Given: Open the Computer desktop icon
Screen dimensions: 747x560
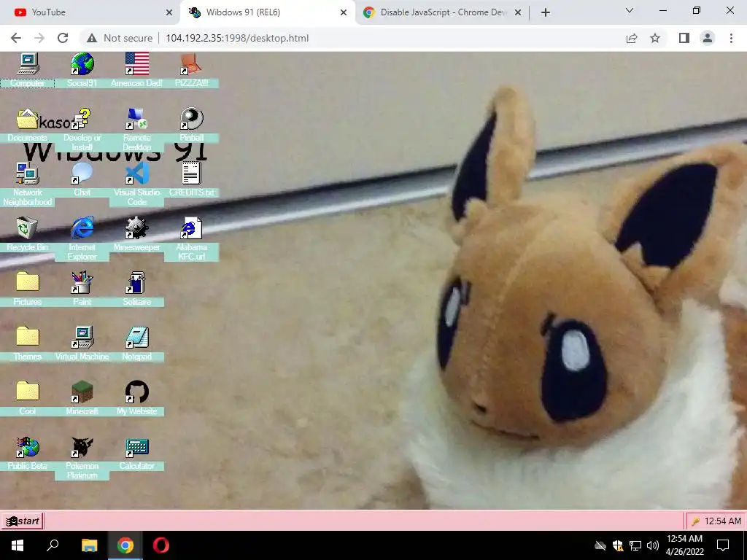Looking at the screenshot, I should point(28,64).
